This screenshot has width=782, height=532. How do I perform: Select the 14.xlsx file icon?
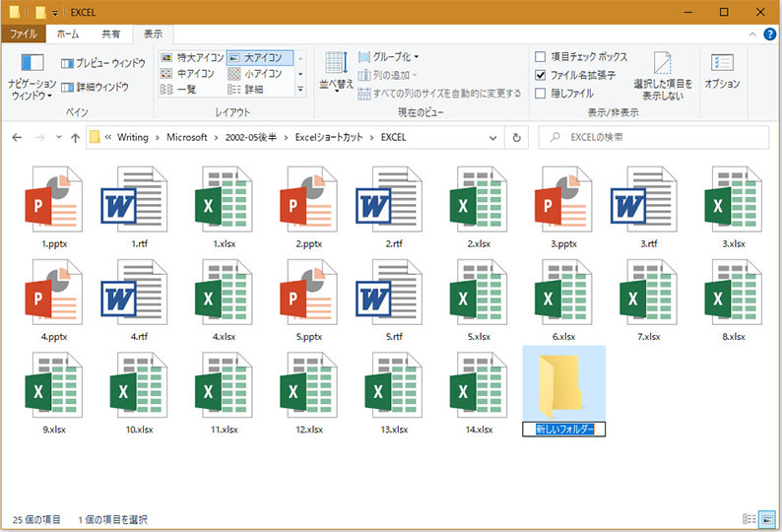(x=479, y=385)
